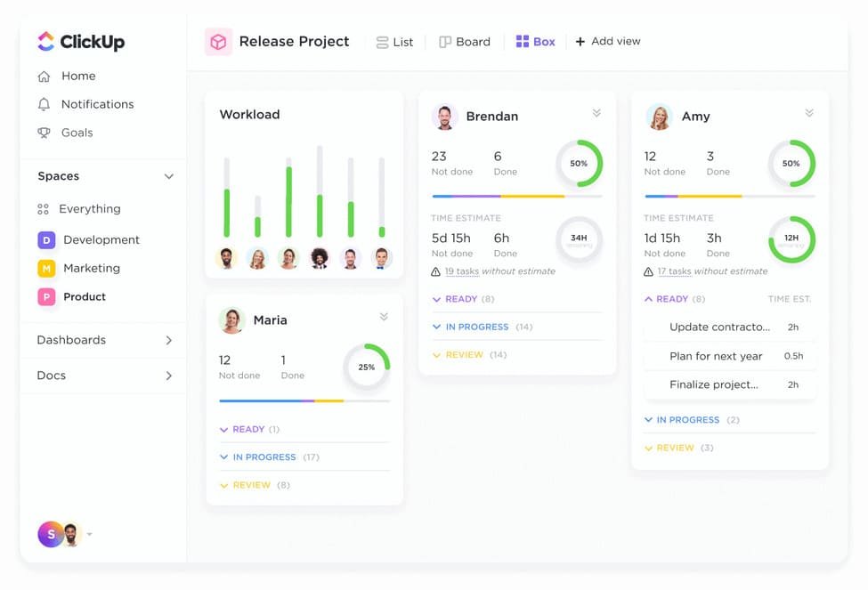Open the Product space

point(84,297)
